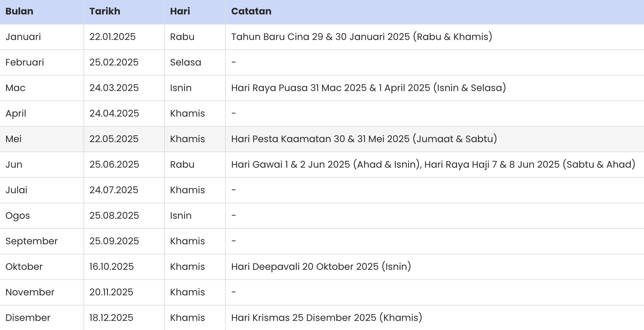Click the date 25.08.2025
The width and height of the screenshot is (644, 330).
click(x=114, y=215)
